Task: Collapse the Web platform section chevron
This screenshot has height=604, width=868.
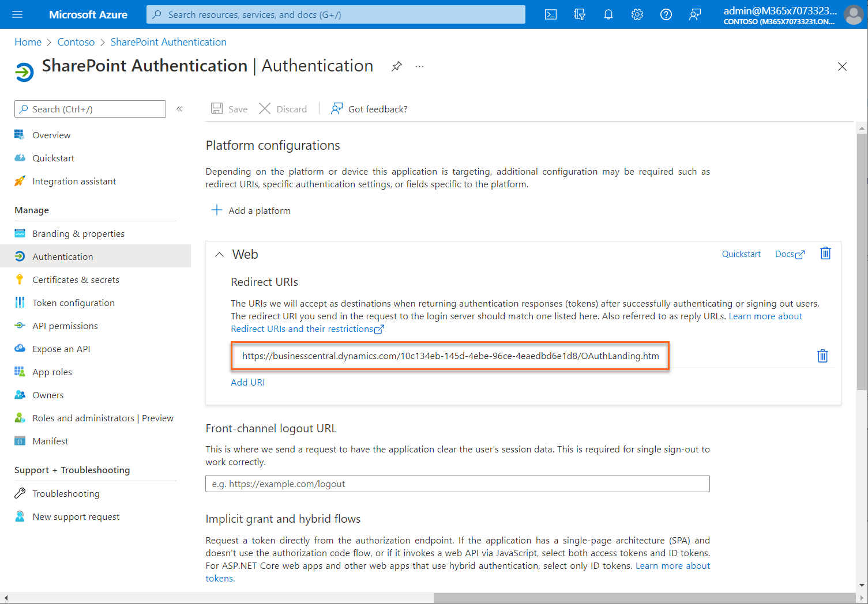Action: pyautogui.click(x=219, y=254)
